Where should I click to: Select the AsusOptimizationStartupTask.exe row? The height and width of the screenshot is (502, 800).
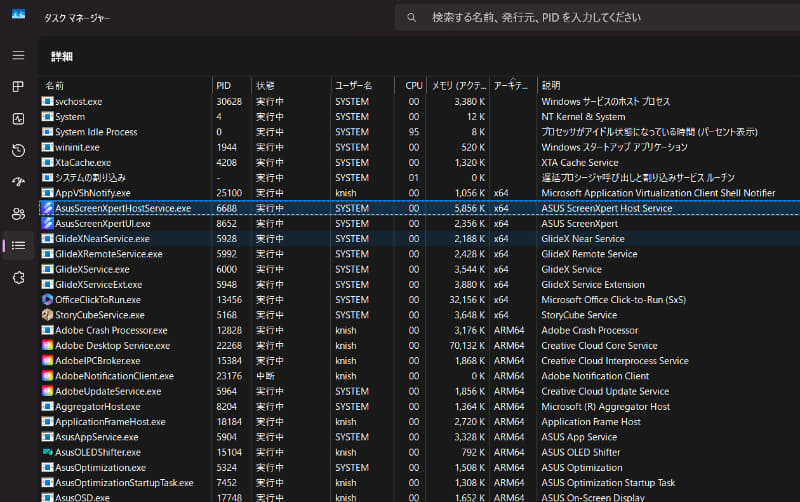(420, 483)
